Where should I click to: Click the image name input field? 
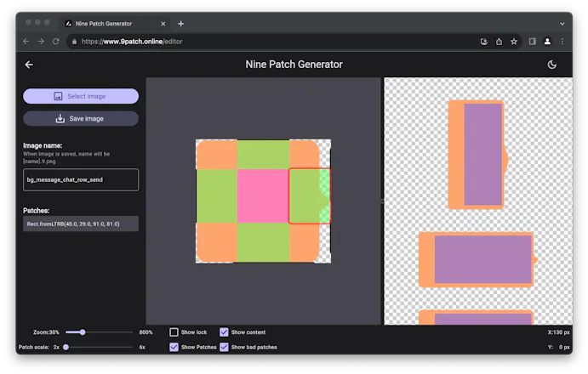pyautogui.click(x=81, y=180)
